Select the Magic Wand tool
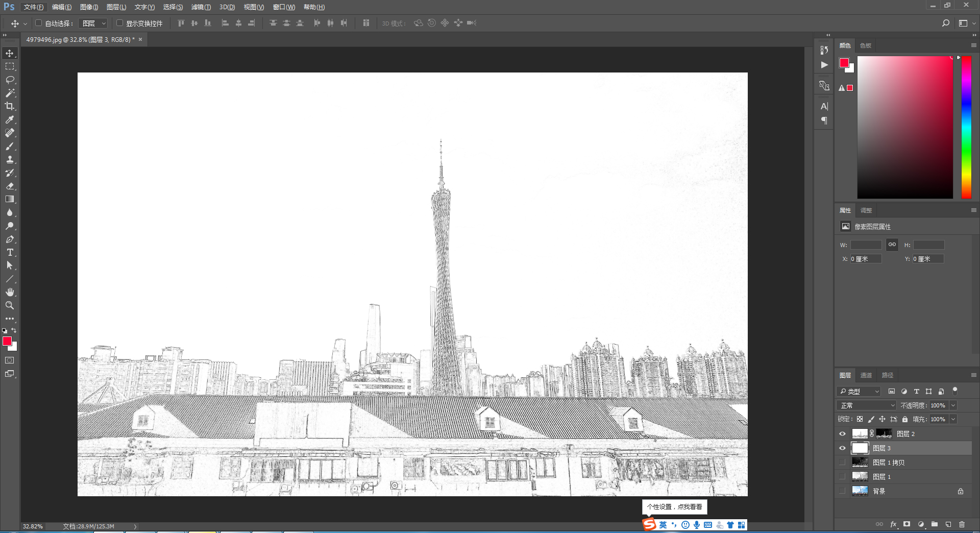 pos(10,93)
